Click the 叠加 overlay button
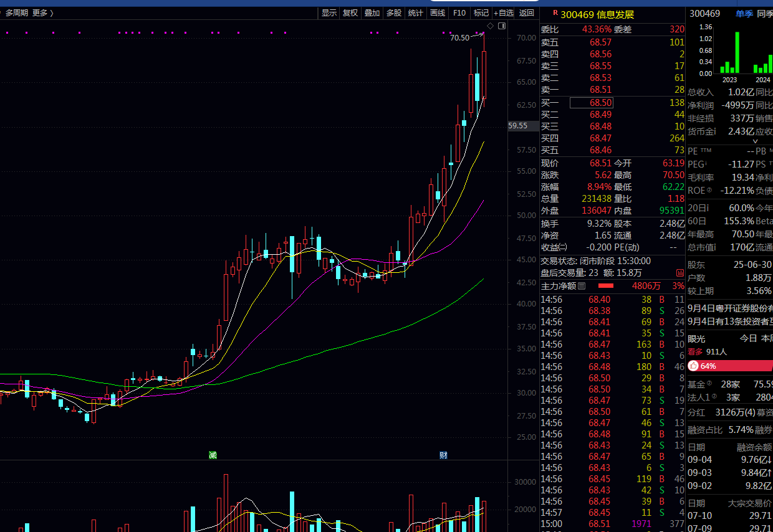 [372, 13]
